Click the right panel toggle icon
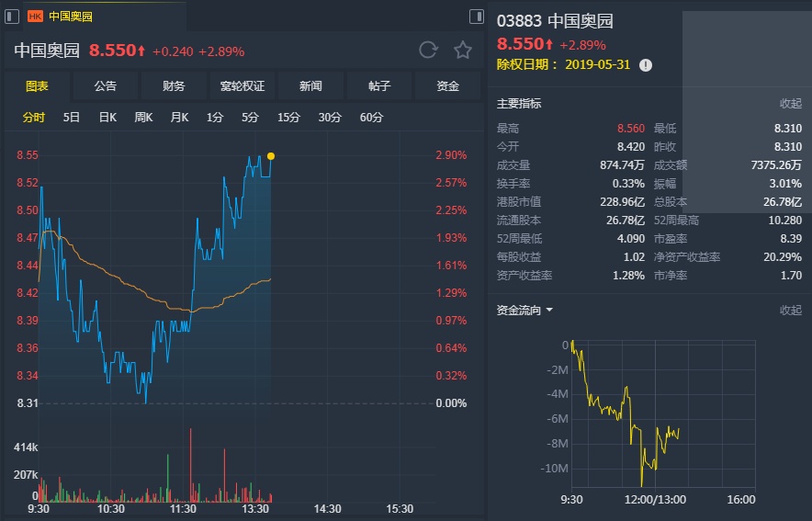This screenshot has height=521, width=812. pos(476,16)
